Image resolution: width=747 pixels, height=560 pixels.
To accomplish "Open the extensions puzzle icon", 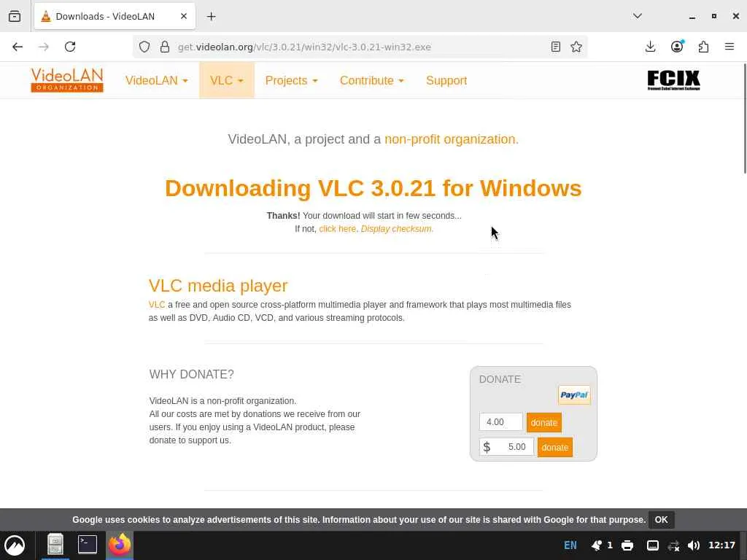I will [x=704, y=47].
